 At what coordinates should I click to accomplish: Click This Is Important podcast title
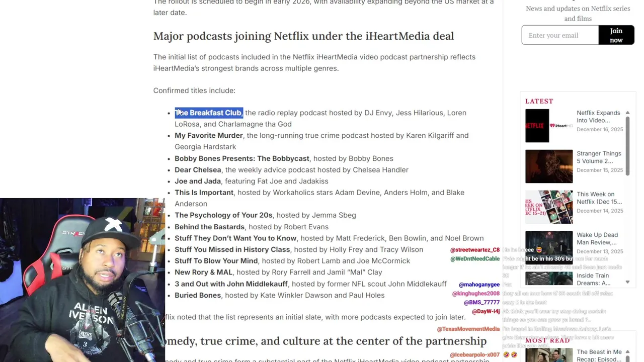tap(204, 193)
